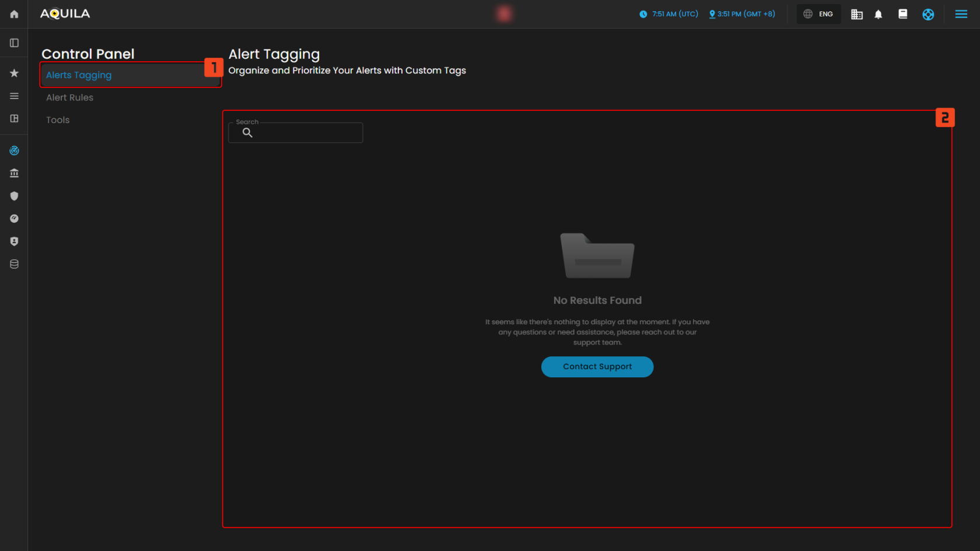Open the notifications bell icon
The height and width of the screenshot is (551, 980).
tap(878, 13)
